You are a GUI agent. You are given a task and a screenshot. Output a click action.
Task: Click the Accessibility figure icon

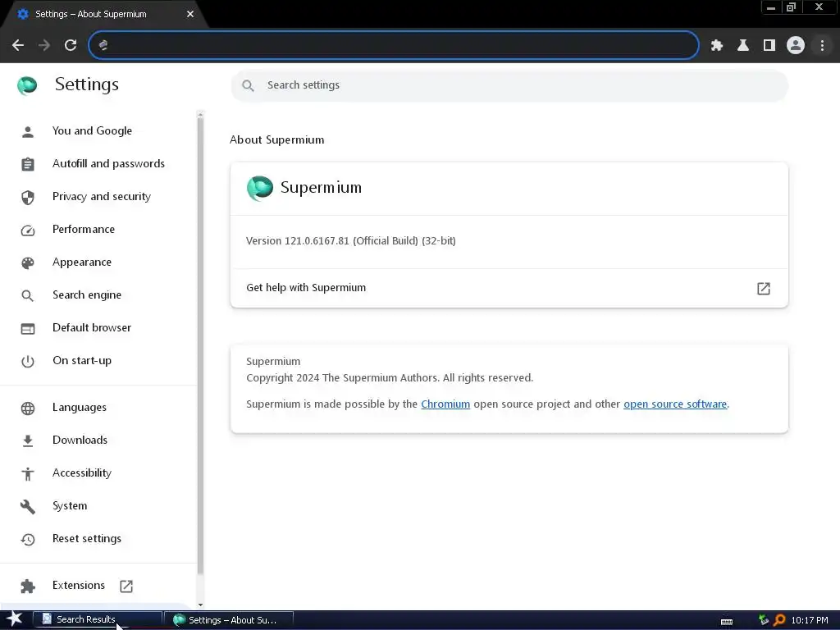click(28, 473)
